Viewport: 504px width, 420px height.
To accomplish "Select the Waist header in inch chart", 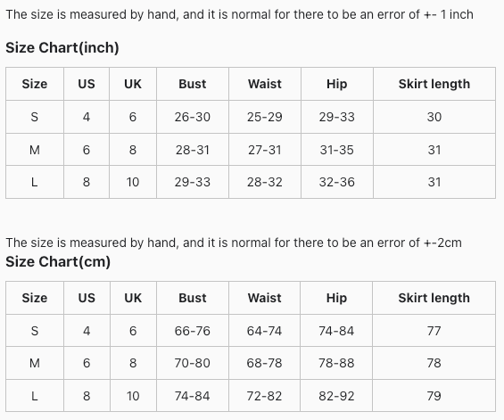I will 265,84.
